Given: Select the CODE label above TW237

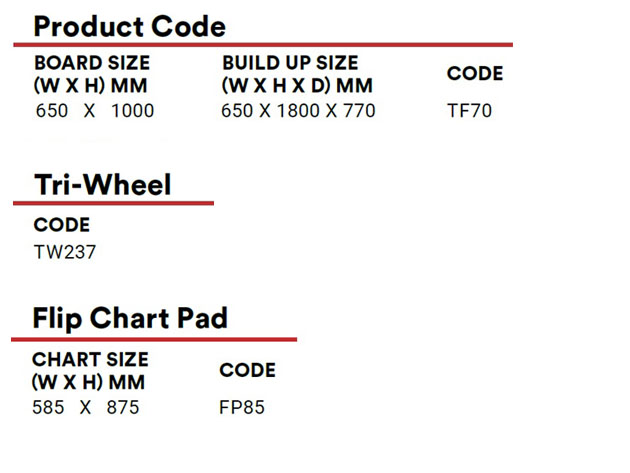Looking at the screenshot, I should pos(62,225).
